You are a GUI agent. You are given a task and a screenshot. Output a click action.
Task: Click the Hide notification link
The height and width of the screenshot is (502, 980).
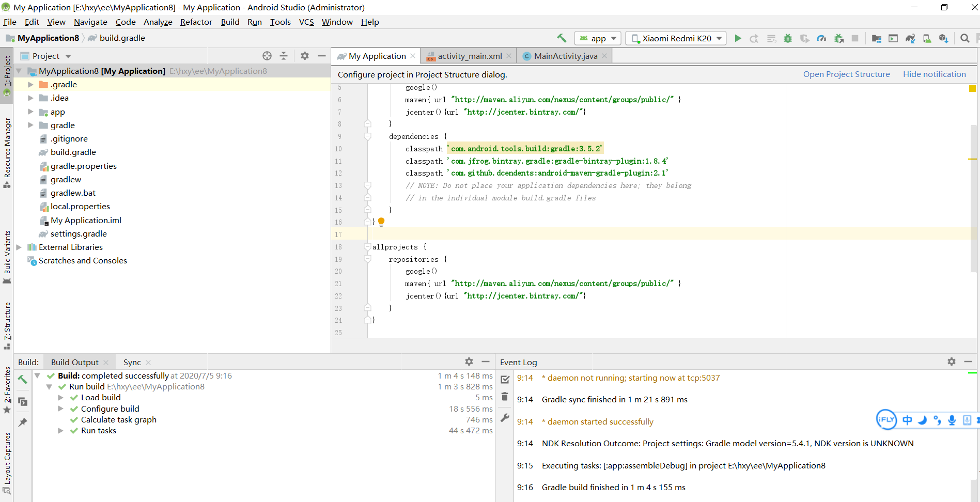tap(934, 74)
